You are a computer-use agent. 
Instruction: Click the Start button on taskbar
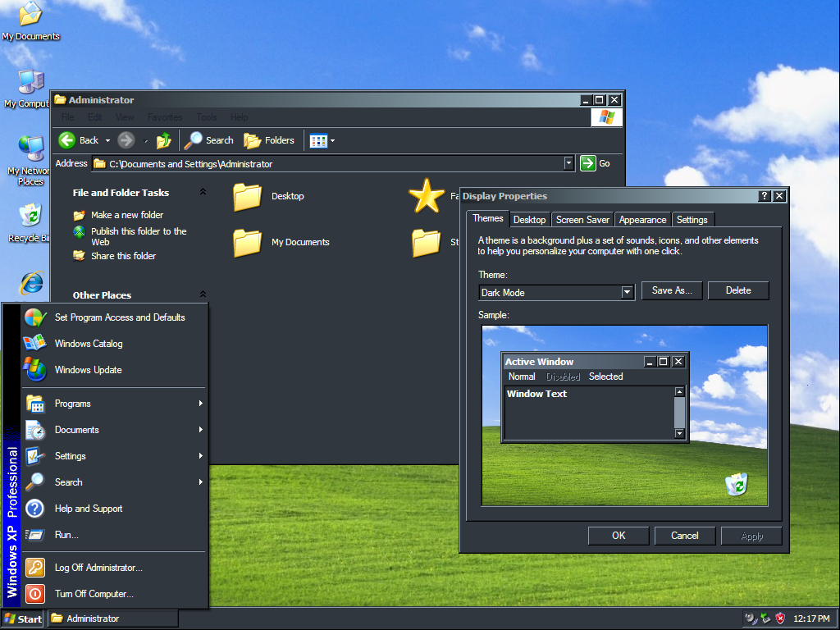coord(23,619)
